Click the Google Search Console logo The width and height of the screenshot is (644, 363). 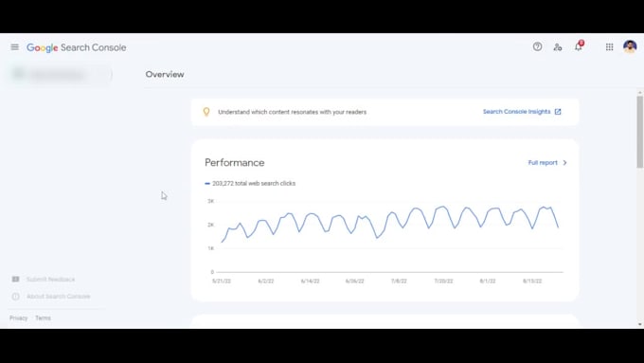click(x=77, y=47)
